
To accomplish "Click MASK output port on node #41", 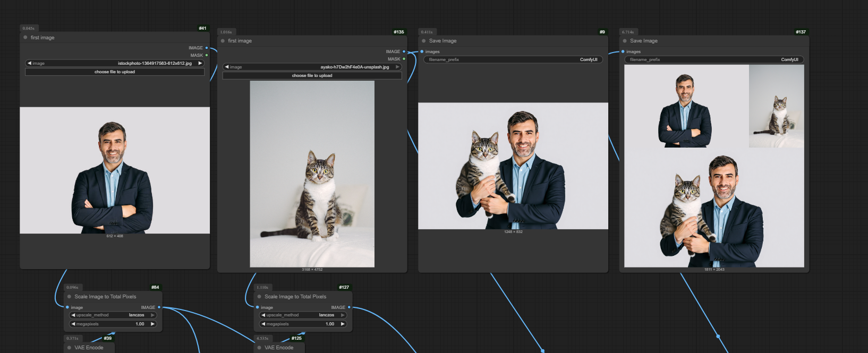I will pos(207,55).
